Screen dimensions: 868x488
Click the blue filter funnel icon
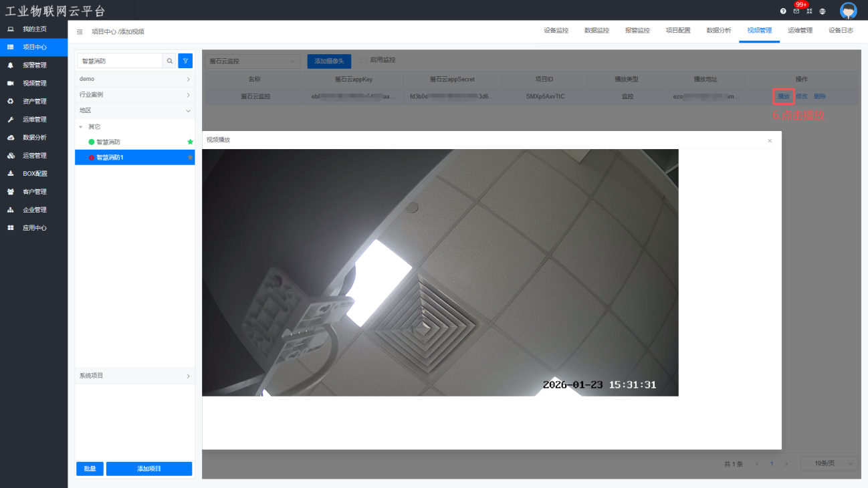(185, 61)
